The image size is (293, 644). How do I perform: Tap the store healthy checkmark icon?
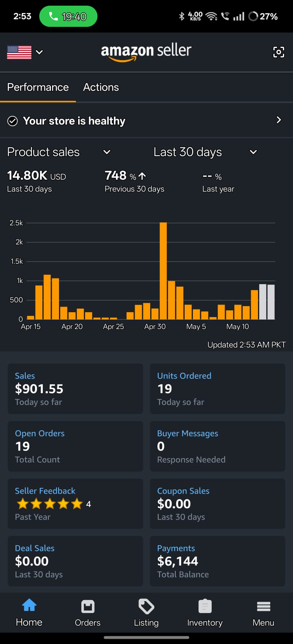[13, 121]
